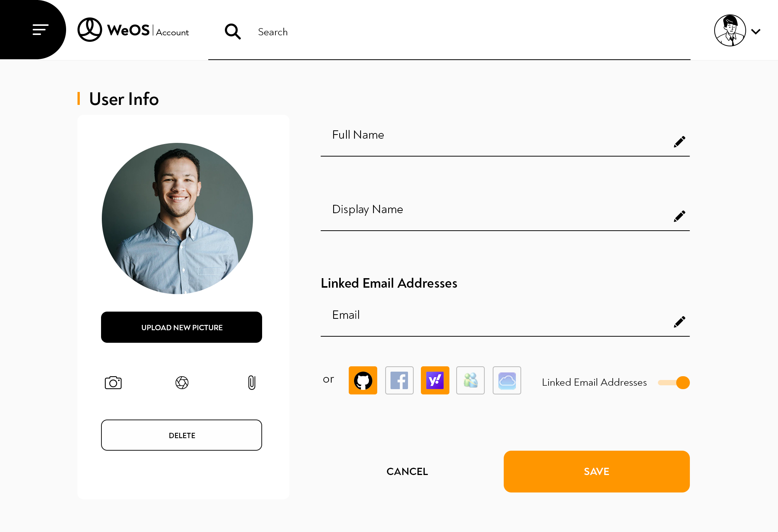778x532 pixels.
Task: Click the Delete picture button
Action: [182, 435]
